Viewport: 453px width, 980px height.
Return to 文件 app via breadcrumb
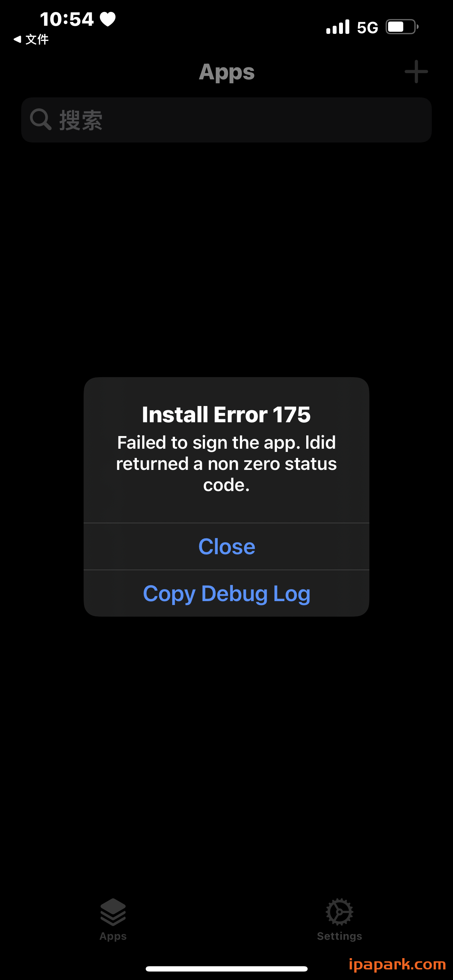click(37, 39)
